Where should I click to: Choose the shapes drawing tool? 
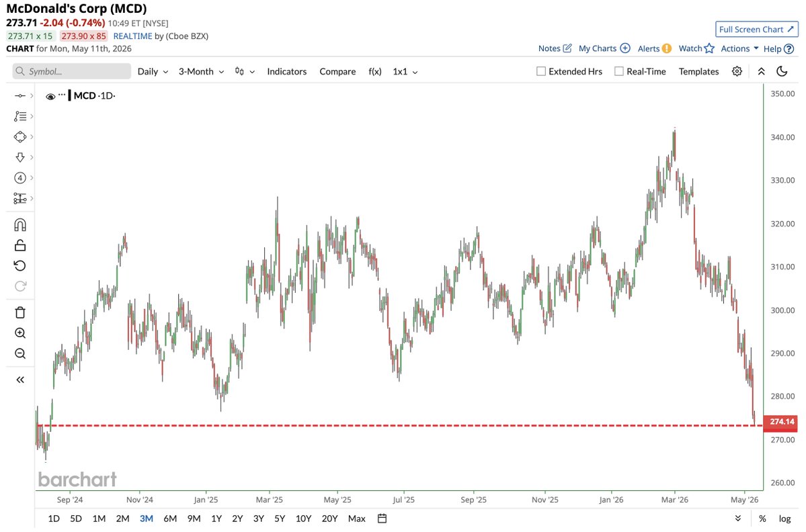20,137
